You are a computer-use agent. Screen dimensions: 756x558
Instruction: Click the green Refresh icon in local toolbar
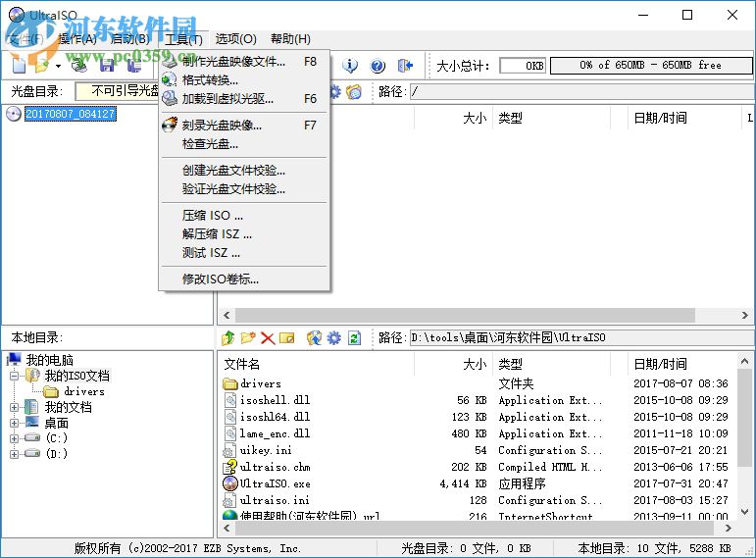click(354, 338)
